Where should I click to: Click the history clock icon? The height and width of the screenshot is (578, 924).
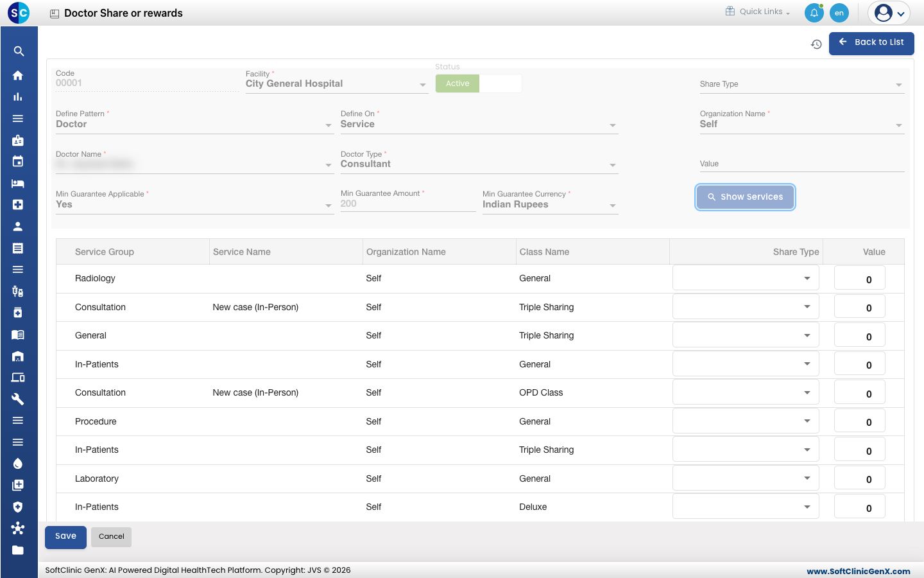(816, 44)
